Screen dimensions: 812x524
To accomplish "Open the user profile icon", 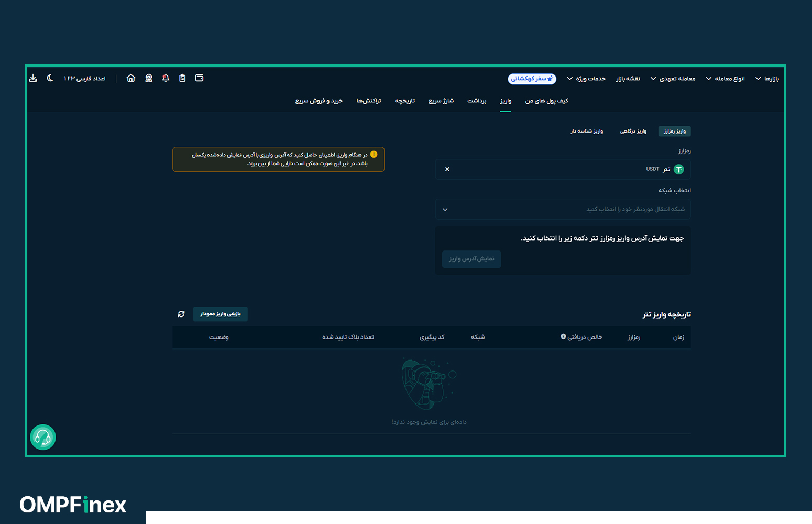I will tap(149, 78).
